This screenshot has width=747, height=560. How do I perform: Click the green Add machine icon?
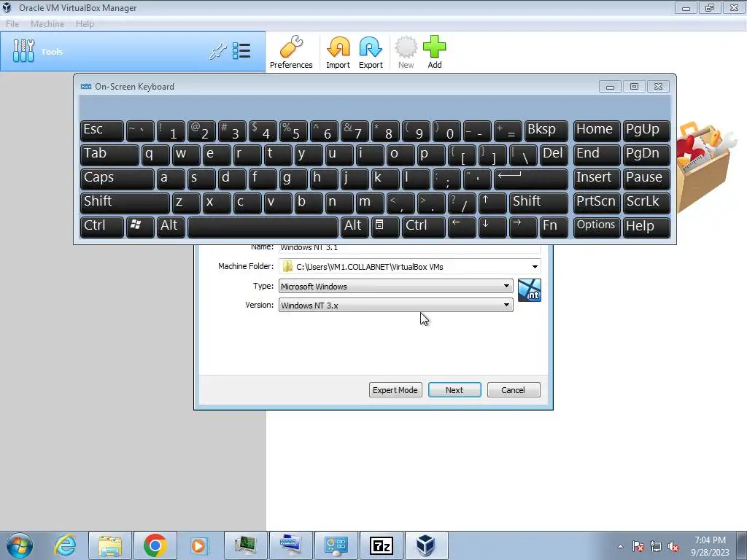point(435,52)
